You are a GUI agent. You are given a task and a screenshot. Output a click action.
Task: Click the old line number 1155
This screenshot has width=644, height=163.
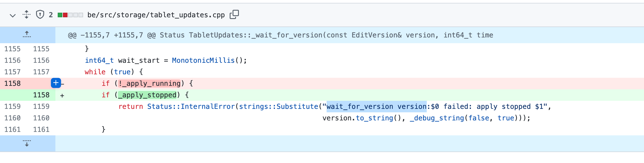[x=12, y=49]
